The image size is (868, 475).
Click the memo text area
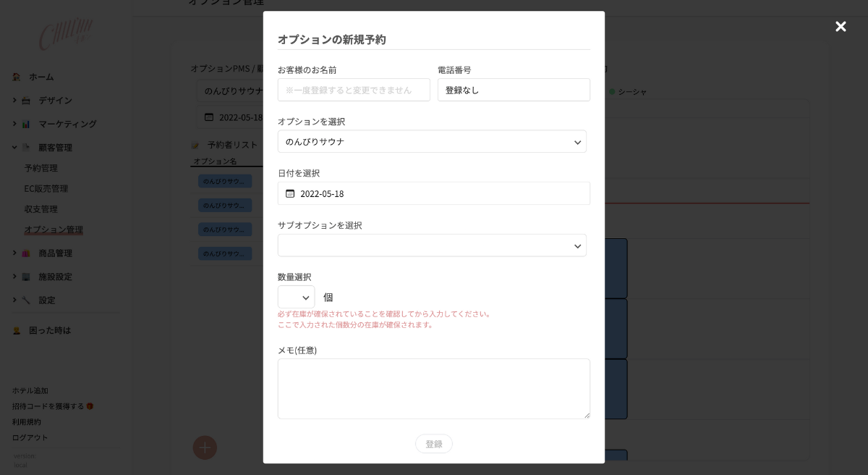[433, 389]
